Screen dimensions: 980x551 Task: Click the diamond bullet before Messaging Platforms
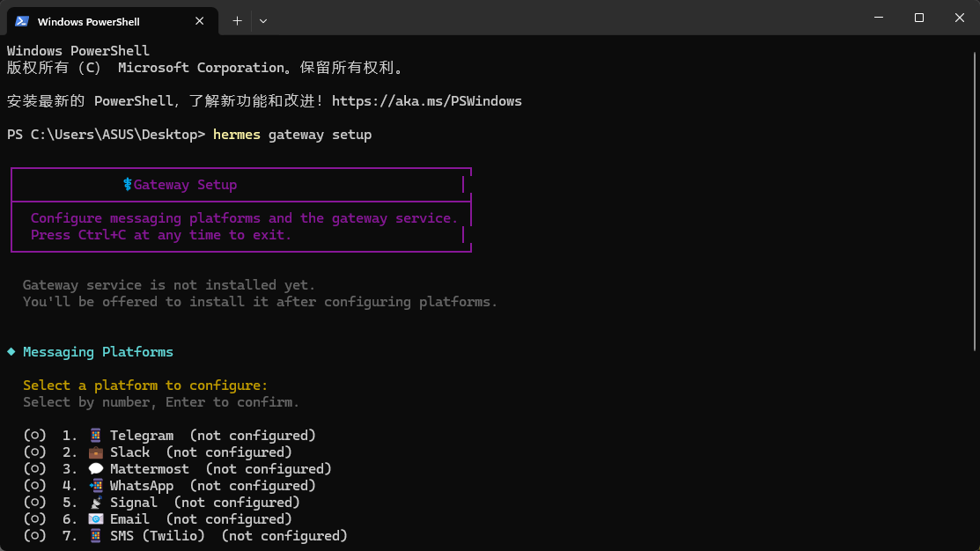tap(11, 352)
